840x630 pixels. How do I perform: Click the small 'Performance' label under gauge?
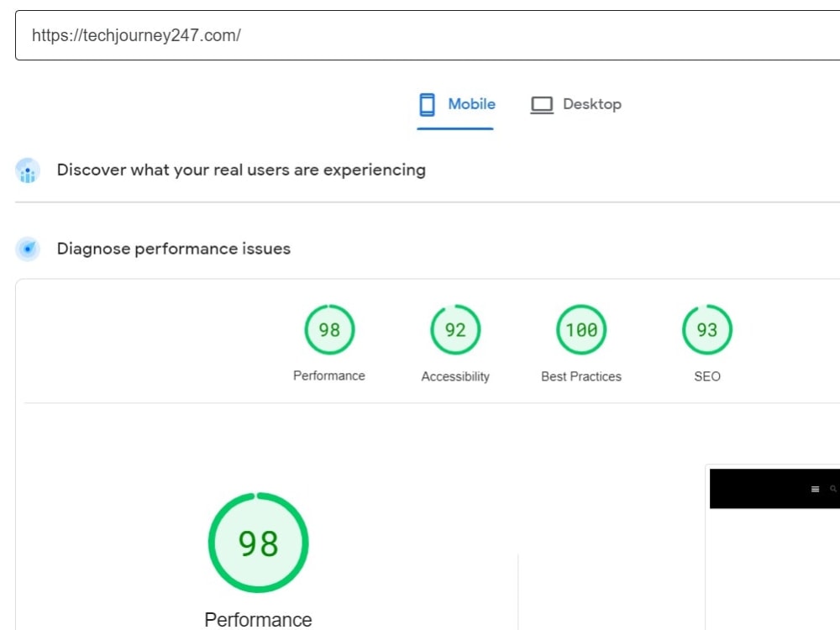coord(329,376)
